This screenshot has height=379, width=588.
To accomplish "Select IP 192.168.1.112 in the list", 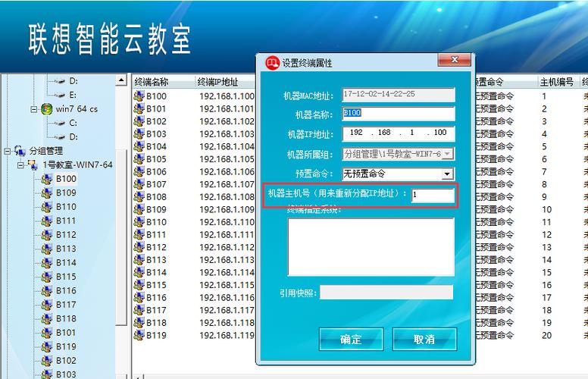I will tap(227, 247).
